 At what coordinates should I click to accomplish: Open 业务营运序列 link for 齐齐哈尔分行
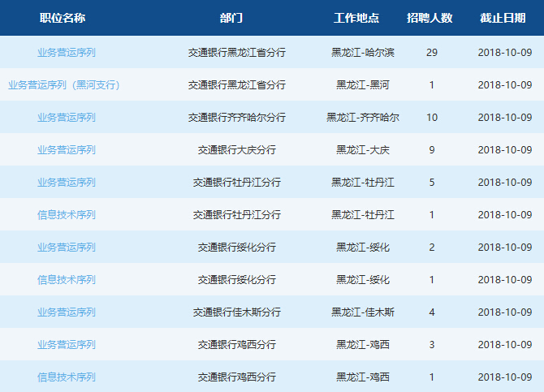click(x=67, y=117)
